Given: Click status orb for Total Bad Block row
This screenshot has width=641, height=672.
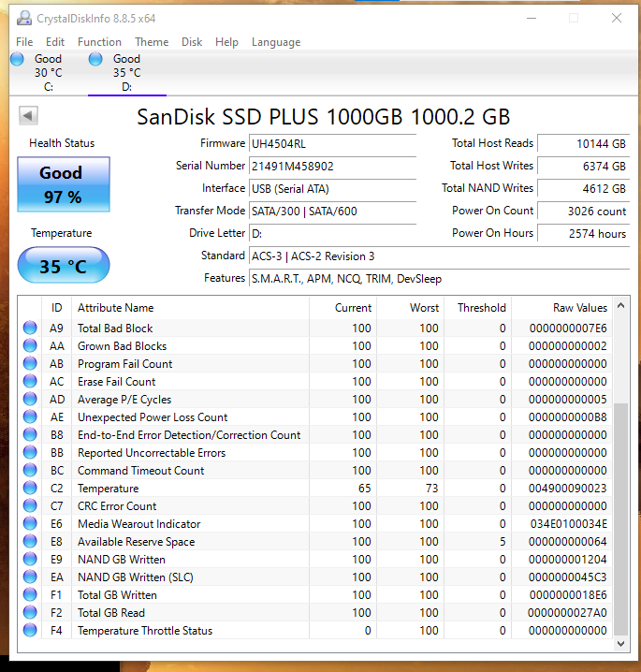Looking at the screenshot, I should (x=30, y=328).
